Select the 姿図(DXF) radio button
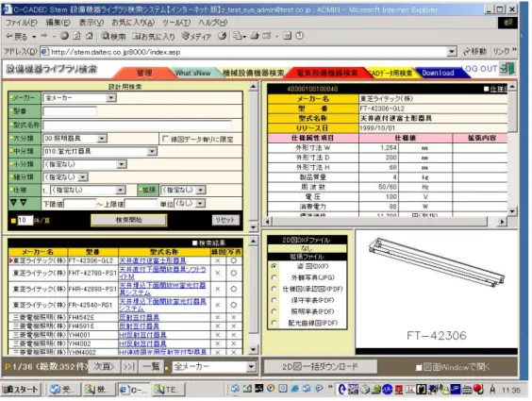This screenshot has width=532, height=401. point(274,266)
